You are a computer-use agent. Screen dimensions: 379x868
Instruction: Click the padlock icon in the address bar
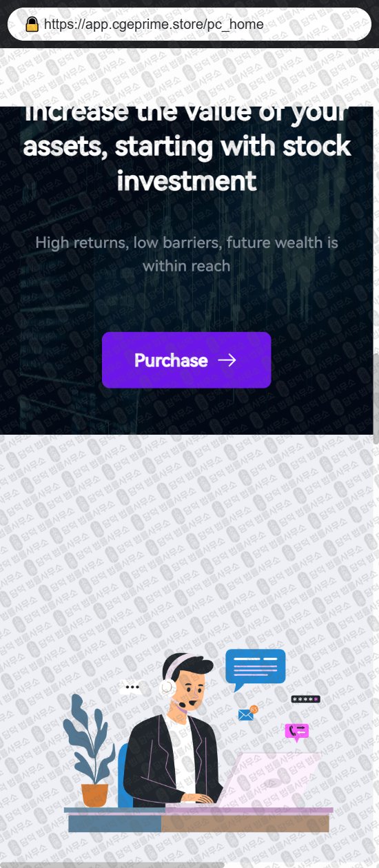point(32,25)
